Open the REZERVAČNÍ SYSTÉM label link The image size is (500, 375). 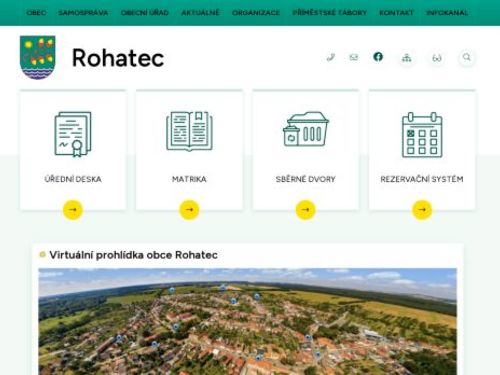pos(422,179)
